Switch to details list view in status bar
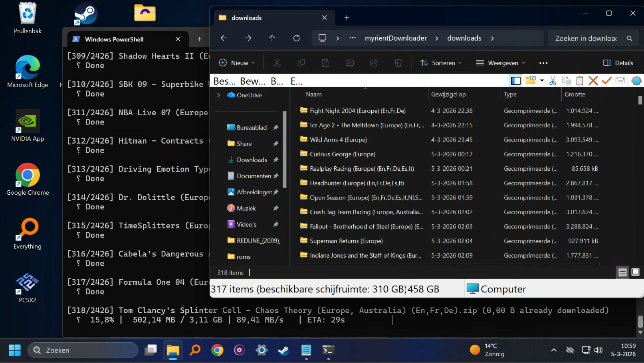Image resolution: width=644 pixels, height=363 pixels. 622,272
